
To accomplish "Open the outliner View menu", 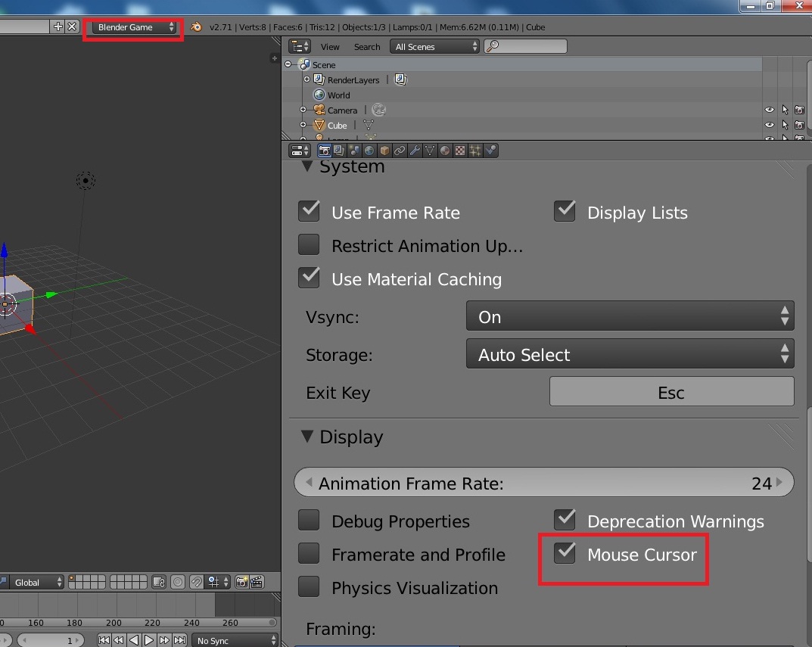I will [x=330, y=47].
